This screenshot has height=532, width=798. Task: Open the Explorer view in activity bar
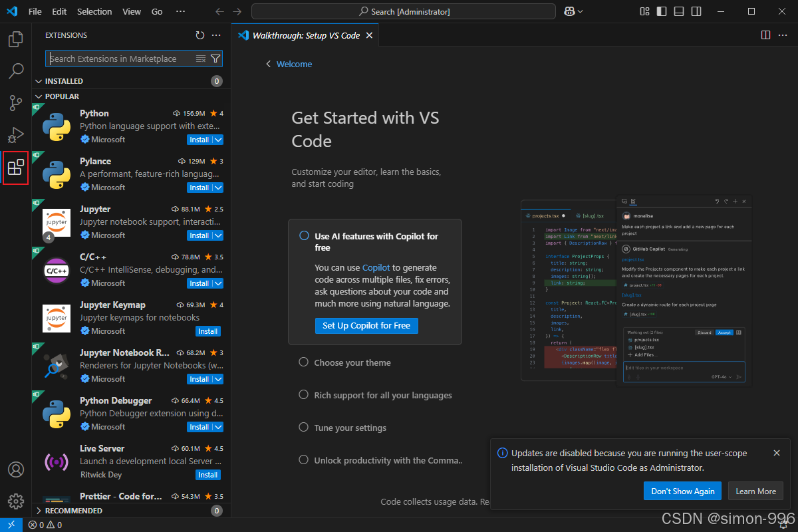(x=15, y=39)
